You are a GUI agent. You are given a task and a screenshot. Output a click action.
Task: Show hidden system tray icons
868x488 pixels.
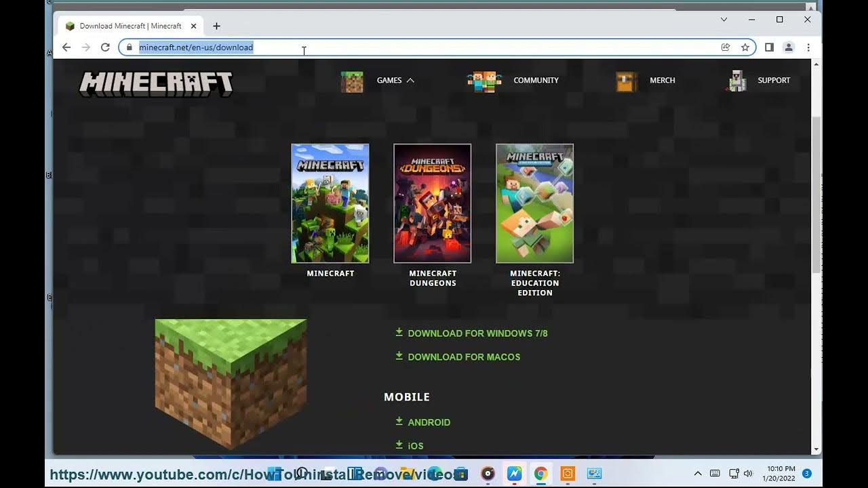tap(697, 474)
